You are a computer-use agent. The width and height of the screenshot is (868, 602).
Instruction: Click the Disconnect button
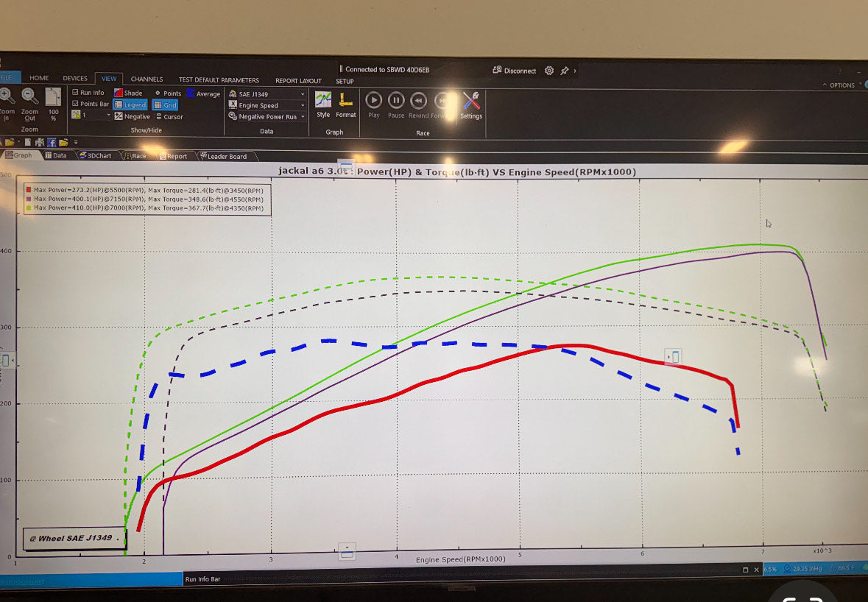(x=517, y=70)
